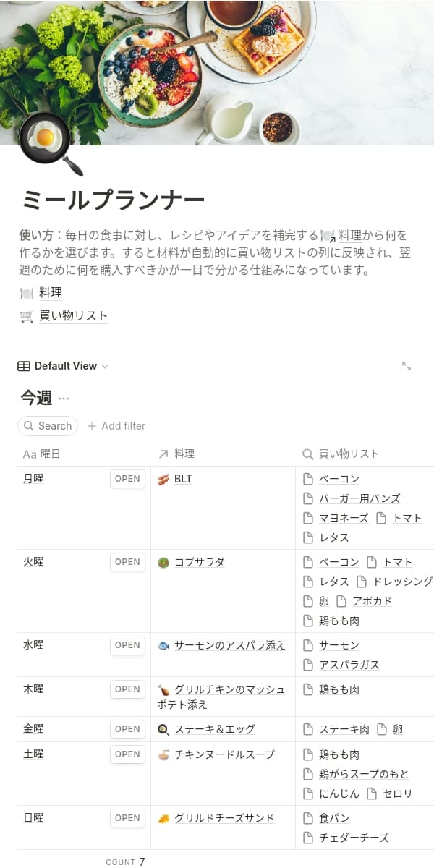The image size is (434, 868).
Task: Open the 買い物リスト page link
Action: 73,316
